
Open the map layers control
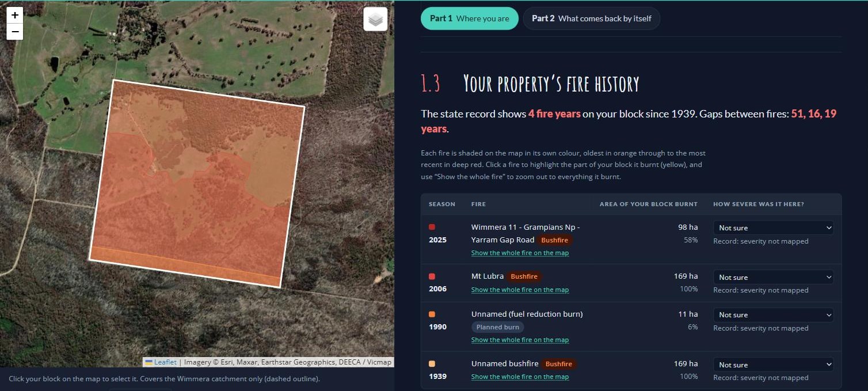tap(375, 20)
